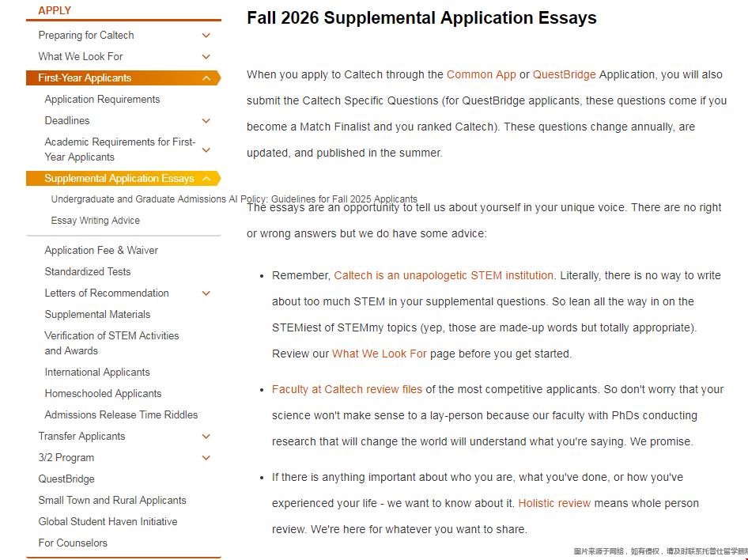Expand the What We Look For chevron
The image size is (748, 560).
pos(206,57)
